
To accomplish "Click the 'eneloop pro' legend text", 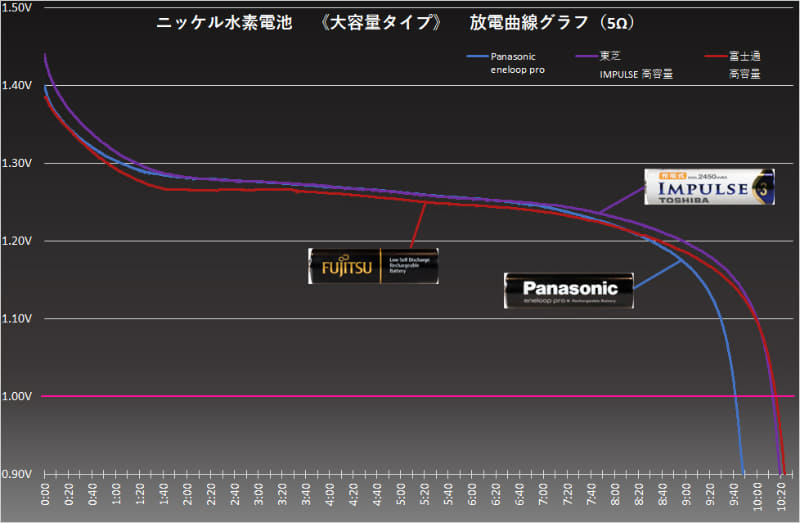I will pyautogui.click(x=518, y=70).
